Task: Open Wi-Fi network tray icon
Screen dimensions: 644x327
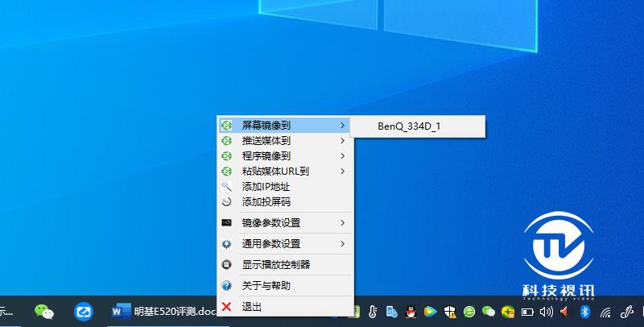Action: [x=605, y=313]
